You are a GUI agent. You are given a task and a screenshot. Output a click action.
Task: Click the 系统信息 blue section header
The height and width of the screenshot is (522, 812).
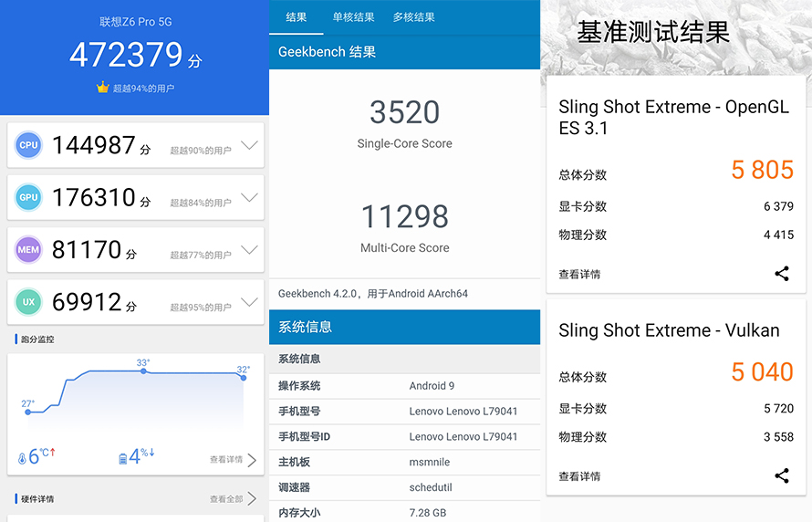coord(404,327)
